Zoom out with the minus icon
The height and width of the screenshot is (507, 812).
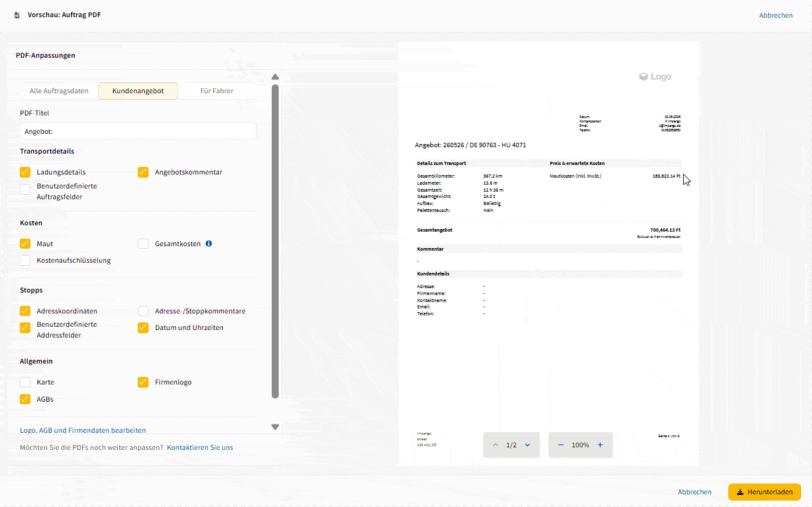click(x=561, y=445)
